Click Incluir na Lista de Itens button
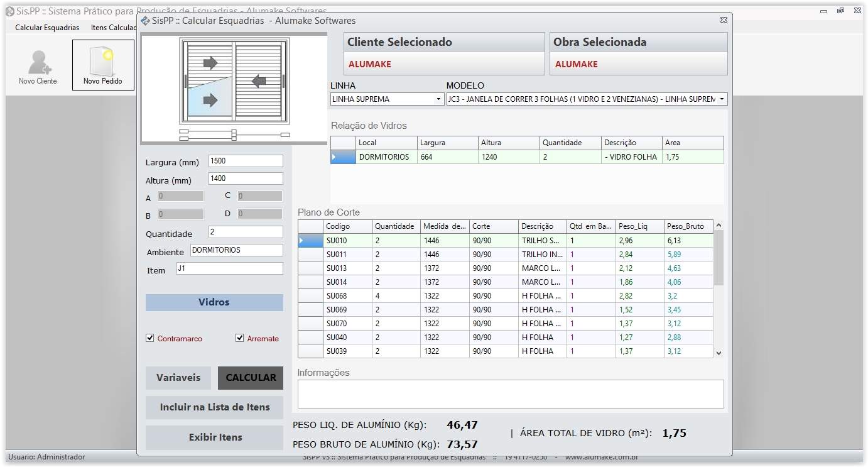The height and width of the screenshot is (467, 868). tap(214, 407)
